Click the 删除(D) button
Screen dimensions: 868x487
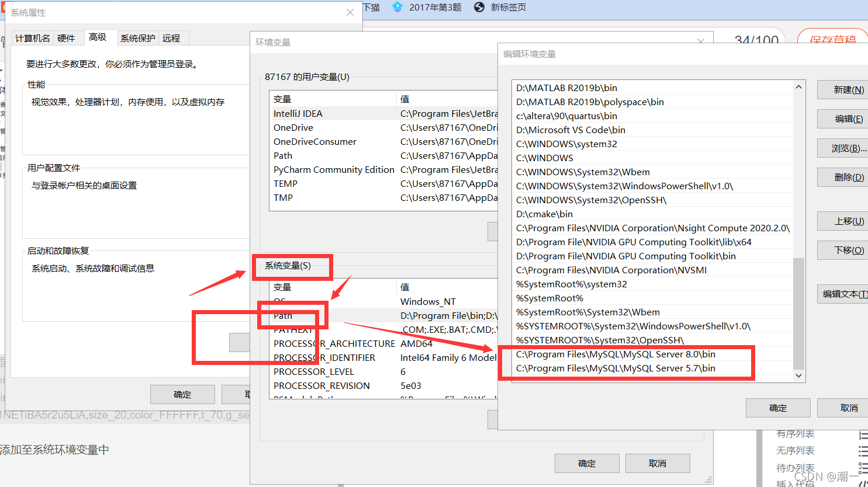click(843, 178)
